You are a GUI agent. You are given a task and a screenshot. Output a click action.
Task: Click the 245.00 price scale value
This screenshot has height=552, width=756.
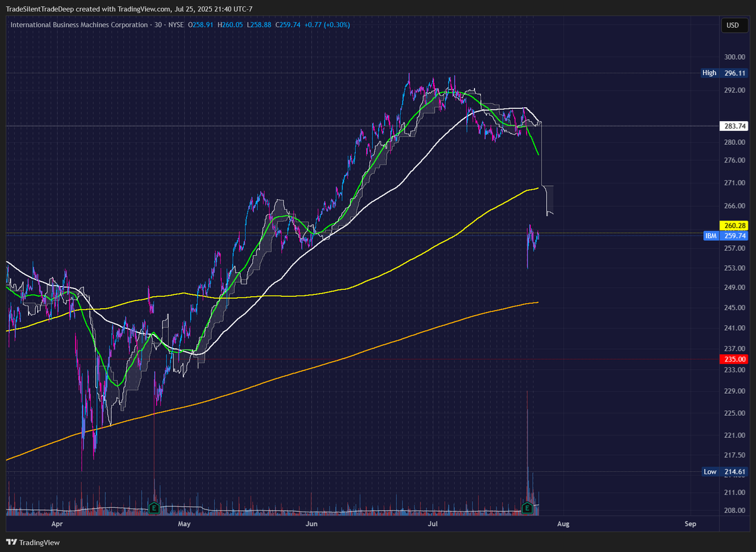tap(734, 308)
